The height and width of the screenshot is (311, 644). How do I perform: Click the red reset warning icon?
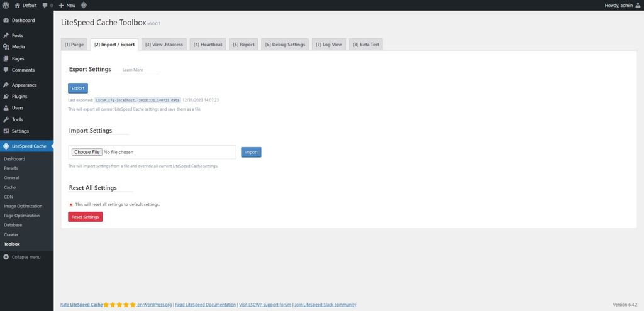(x=71, y=204)
